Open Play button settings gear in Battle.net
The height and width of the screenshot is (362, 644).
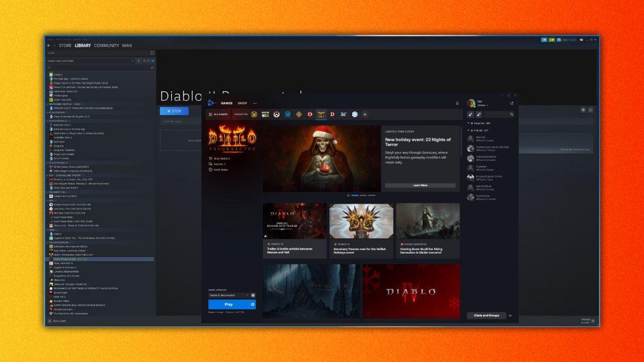point(253,305)
